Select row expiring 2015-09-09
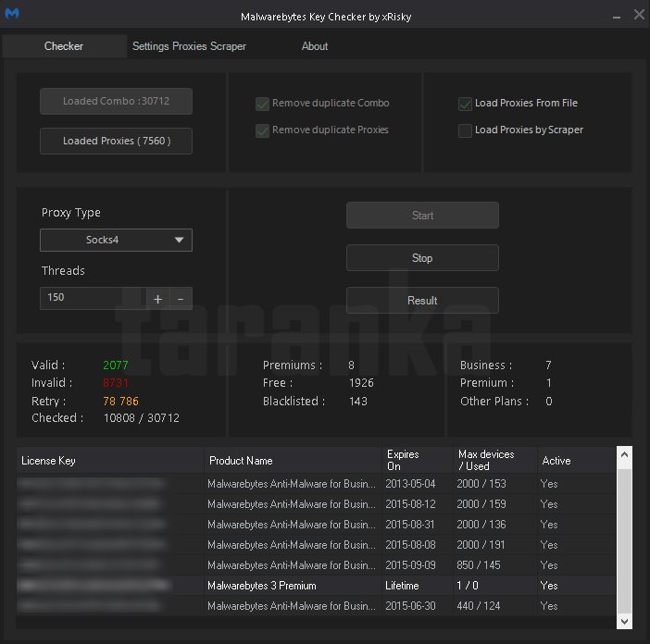The height and width of the screenshot is (644, 650). tap(317, 565)
